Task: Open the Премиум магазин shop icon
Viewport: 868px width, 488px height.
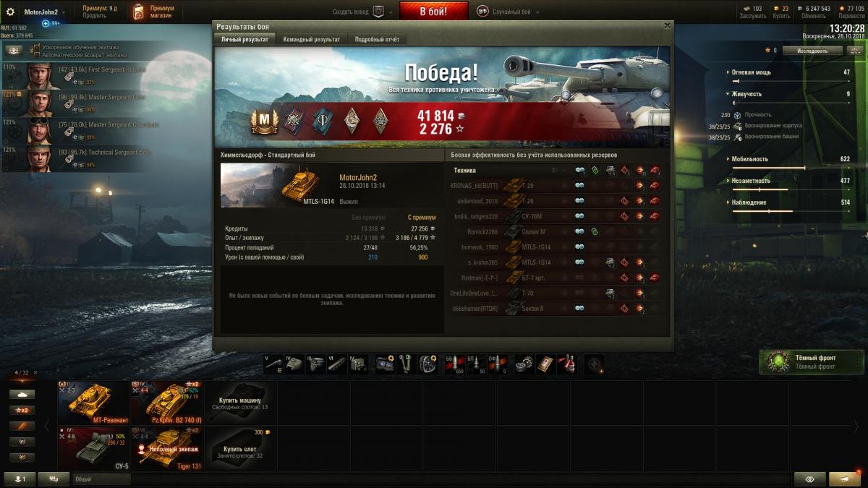Action: point(138,12)
